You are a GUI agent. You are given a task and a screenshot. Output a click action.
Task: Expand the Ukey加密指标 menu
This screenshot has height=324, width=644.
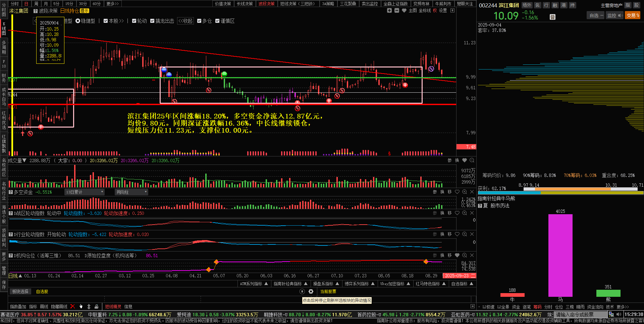395,284
